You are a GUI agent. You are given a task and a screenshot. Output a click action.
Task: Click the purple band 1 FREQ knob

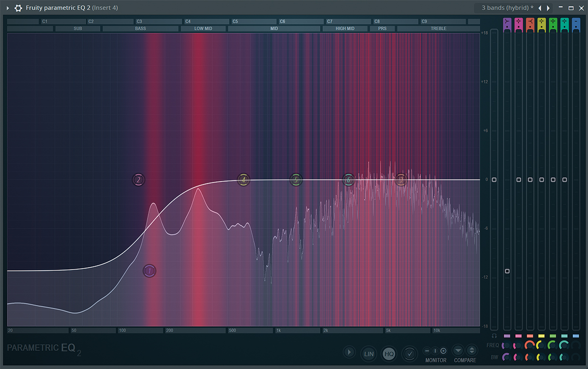click(x=507, y=346)
